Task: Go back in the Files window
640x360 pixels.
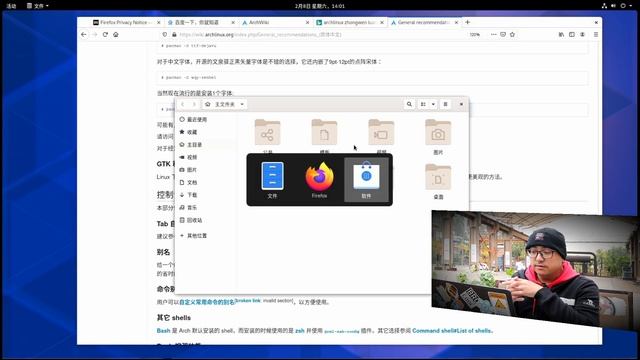Action: pyautogui.click(x=182, y=104)
